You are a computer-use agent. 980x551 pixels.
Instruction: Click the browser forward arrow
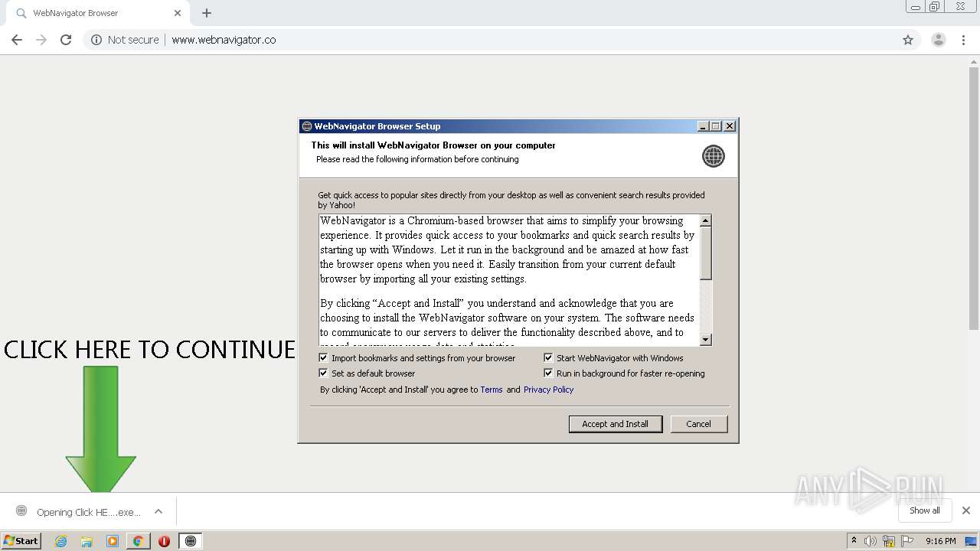pos(41,40)
